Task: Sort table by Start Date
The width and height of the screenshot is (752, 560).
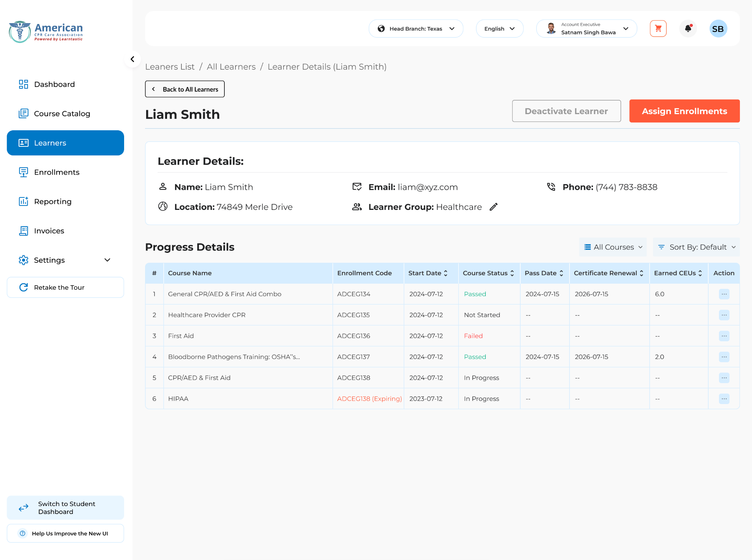Action: [x=446, y=273]
